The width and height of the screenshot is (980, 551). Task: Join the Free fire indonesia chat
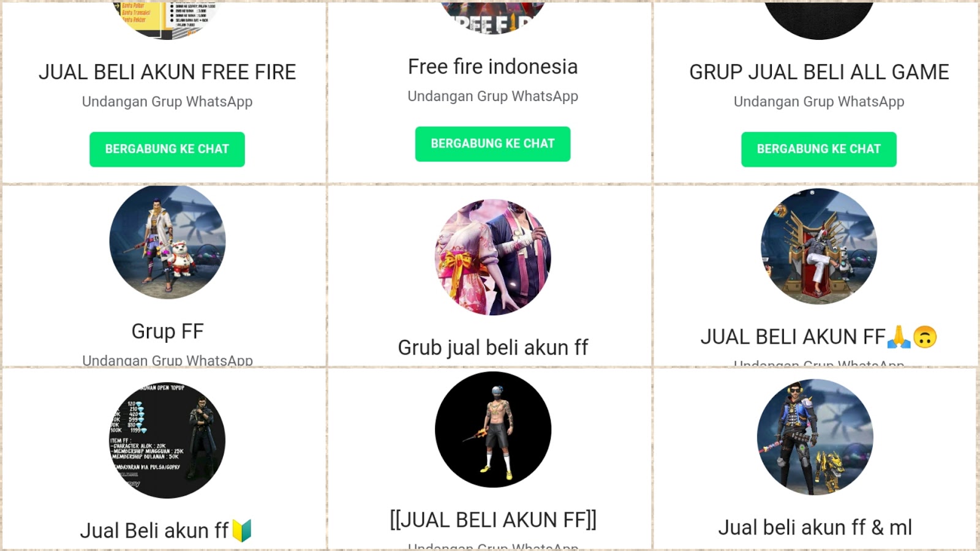[493, 144]
